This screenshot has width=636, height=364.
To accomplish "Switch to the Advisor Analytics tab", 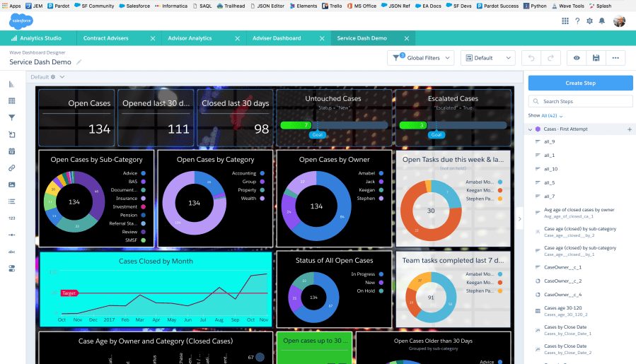I will (x=190, y=38).
